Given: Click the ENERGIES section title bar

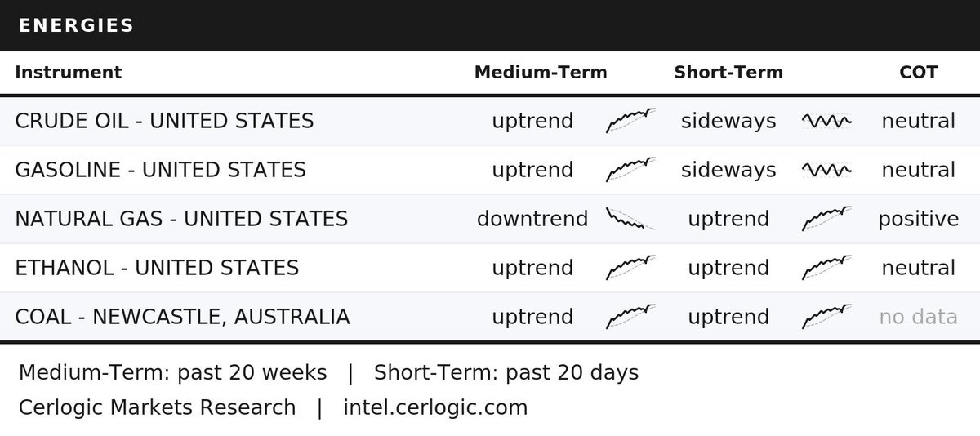Looking at the screenshot, I should (490, 25).
